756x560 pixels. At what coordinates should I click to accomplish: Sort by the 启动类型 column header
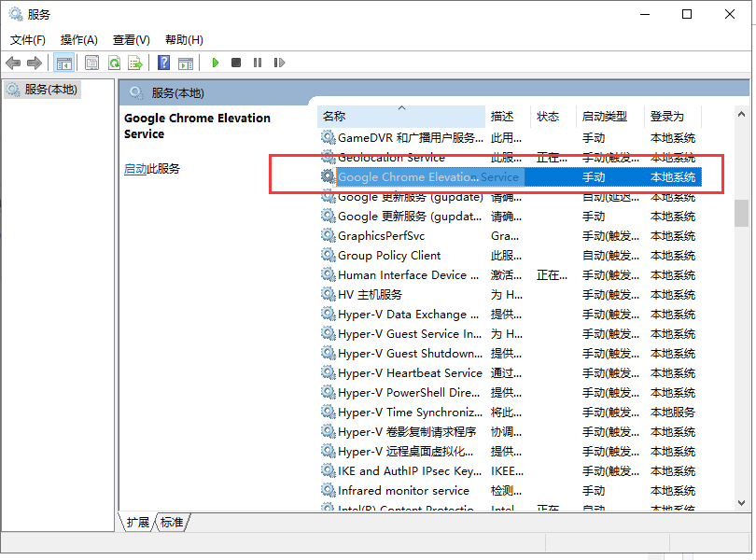[610, 117]
